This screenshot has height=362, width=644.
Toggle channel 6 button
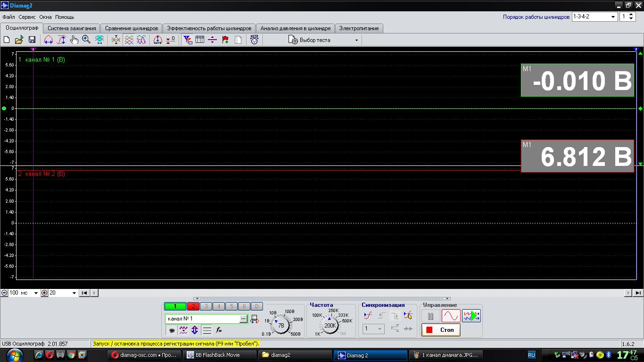(244, 306)
